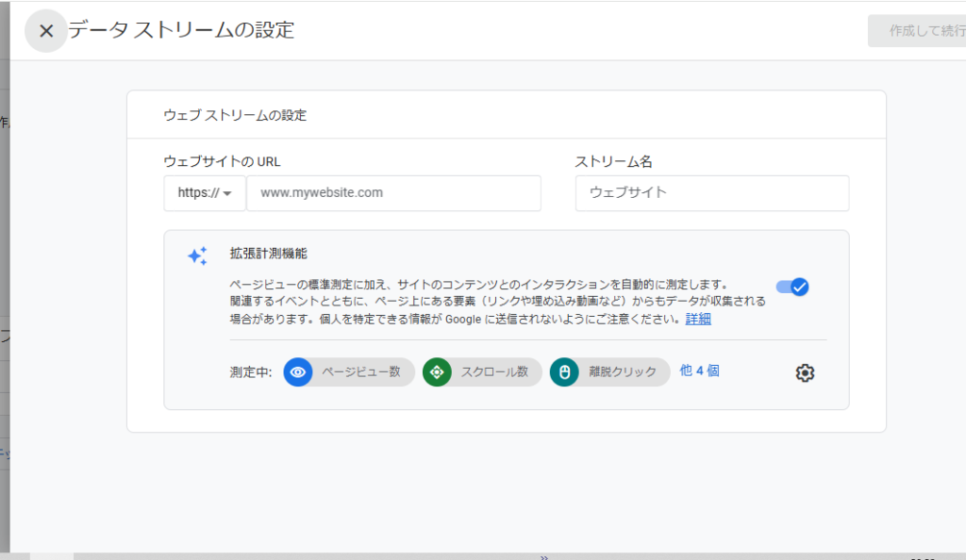The image size is (966, 560).
Task: Click the 作成して続行 button
Action: tap(915, 31)
